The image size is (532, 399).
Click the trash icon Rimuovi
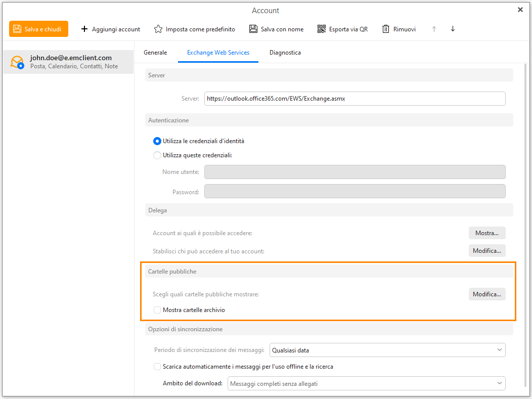[386, 29]
